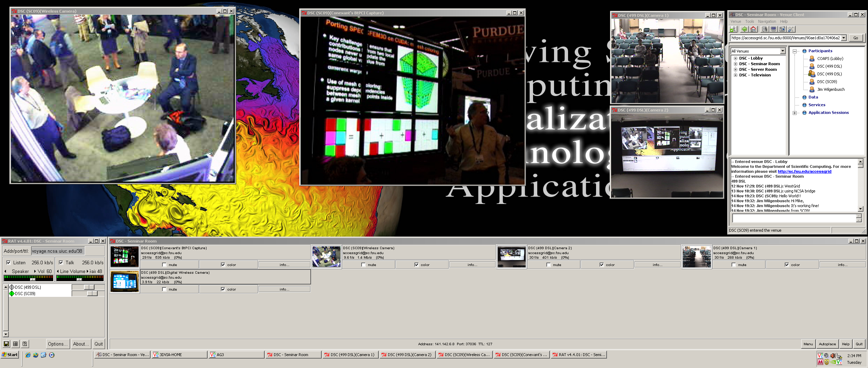
Task: Click the question mark icon in RAT window
Action: [24, 344]
